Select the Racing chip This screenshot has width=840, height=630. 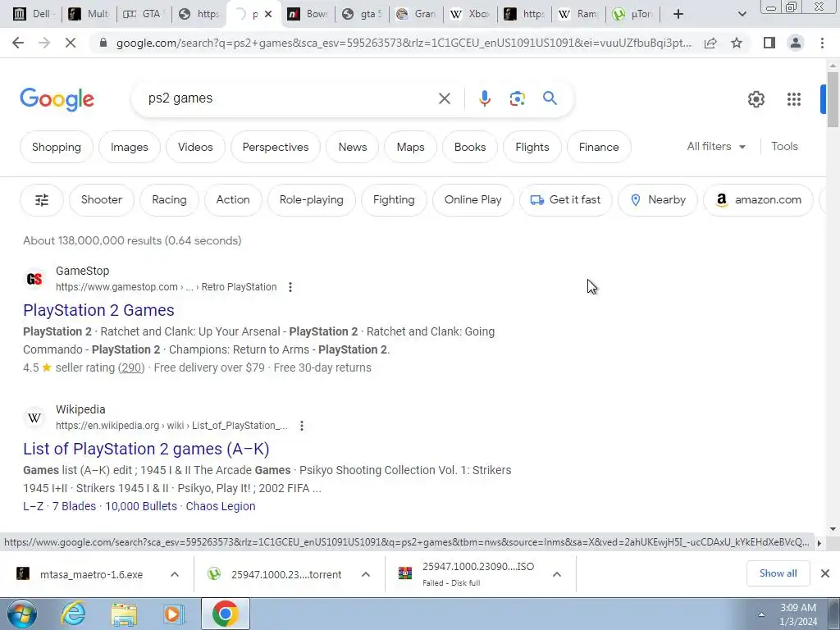(x=169, y=200)
